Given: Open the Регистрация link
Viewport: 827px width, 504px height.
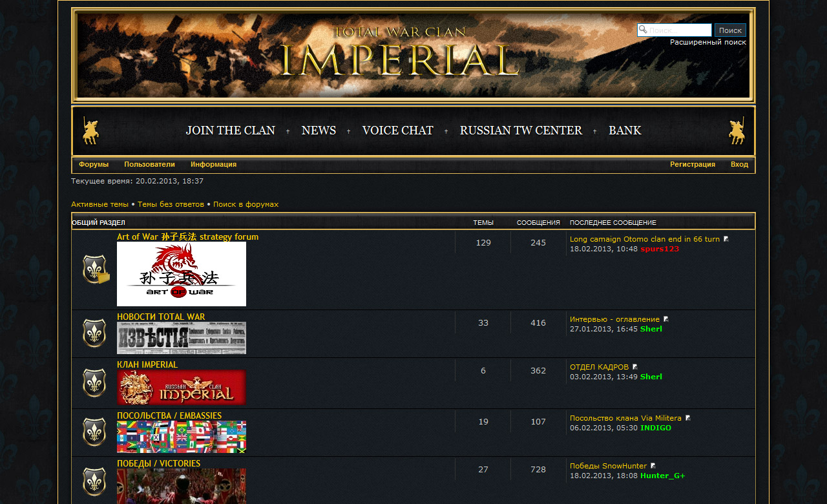Looking at the screenshot, I should point(692,164).
